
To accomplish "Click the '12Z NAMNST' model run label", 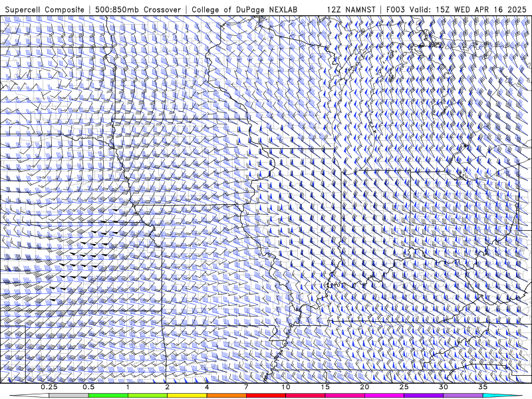I will [x=351, y=9].
